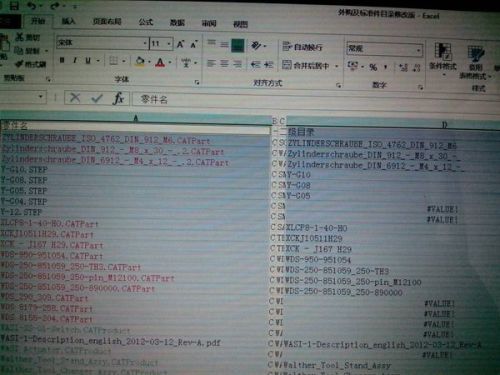Viewport: 500px width, 375px height.
Task: Switch to the 页面布局 Page Layout tab
Action: 107,22
